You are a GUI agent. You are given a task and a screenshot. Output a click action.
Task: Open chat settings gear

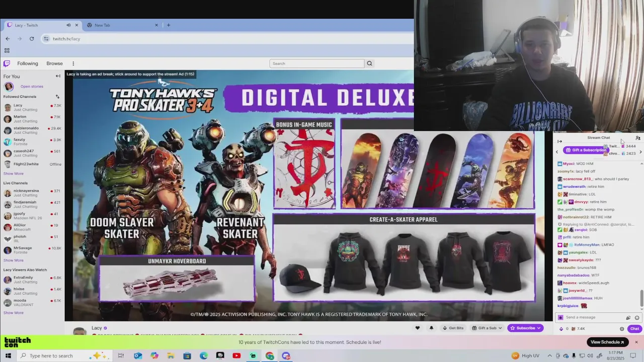[x=622, y=329]
